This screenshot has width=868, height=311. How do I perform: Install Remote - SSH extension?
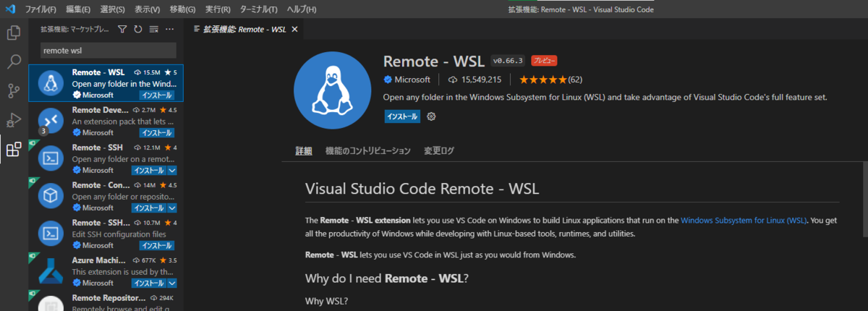click(149, 170)
